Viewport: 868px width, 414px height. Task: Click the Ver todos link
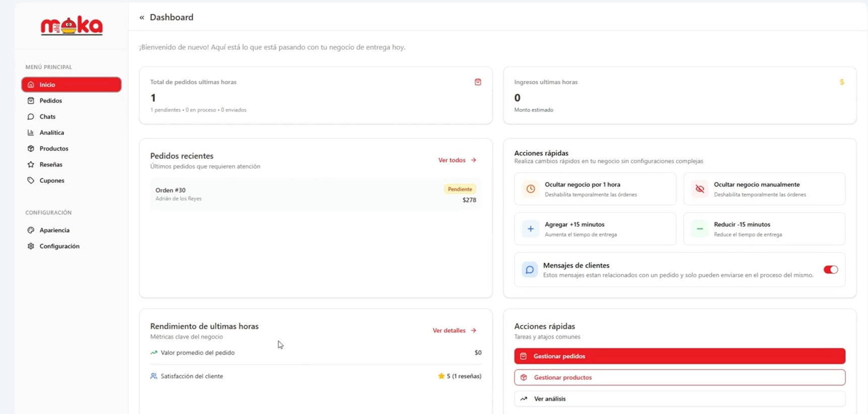(457, 160)
